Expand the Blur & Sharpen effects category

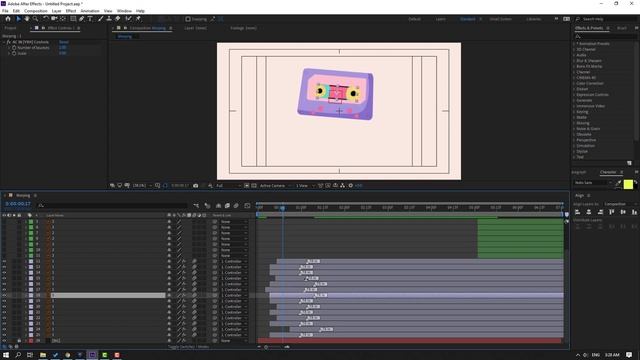click(x=574, y=61)
